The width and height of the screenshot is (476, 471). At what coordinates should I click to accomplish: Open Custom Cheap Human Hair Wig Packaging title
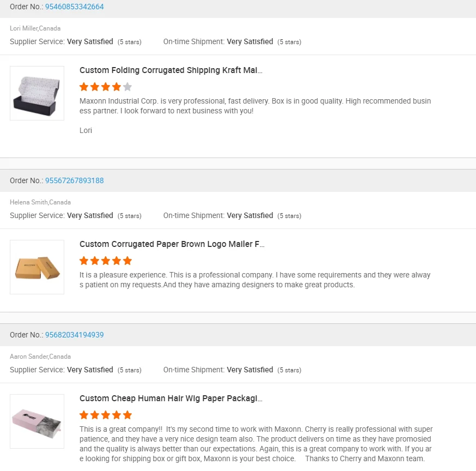click(x=170, y=398)
